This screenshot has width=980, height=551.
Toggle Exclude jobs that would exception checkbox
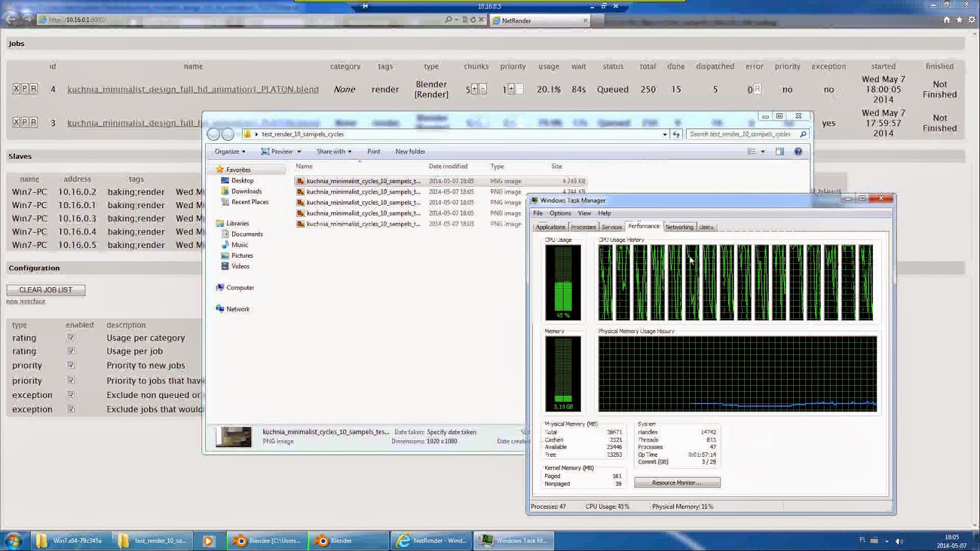[x=71, y=409]
